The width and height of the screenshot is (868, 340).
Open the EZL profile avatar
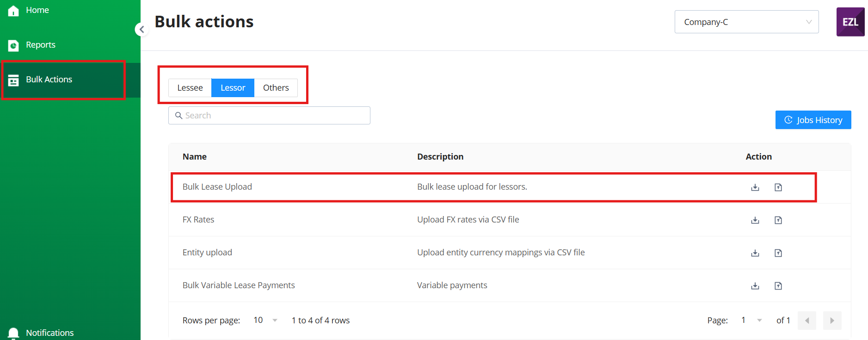point(850,22)
